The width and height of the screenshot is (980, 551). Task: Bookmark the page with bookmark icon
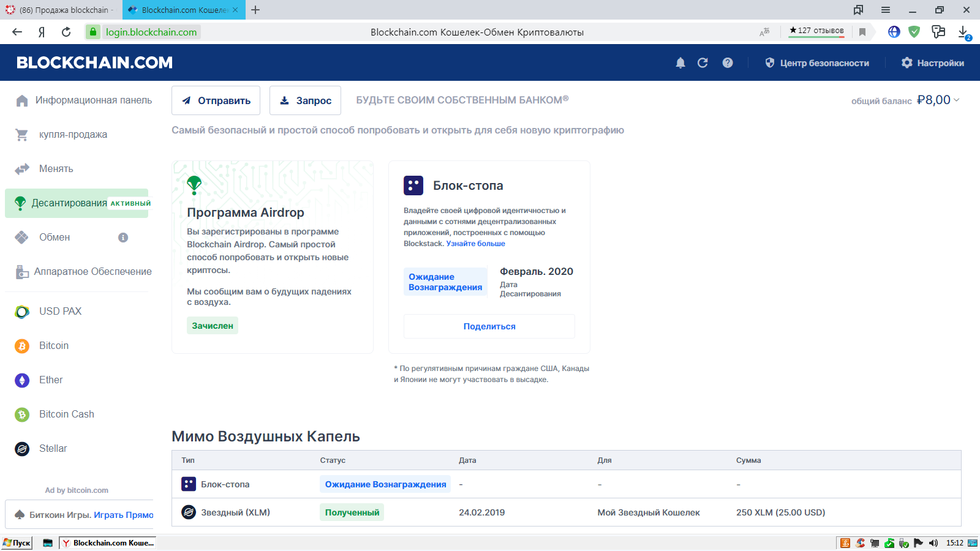(862, 32)
